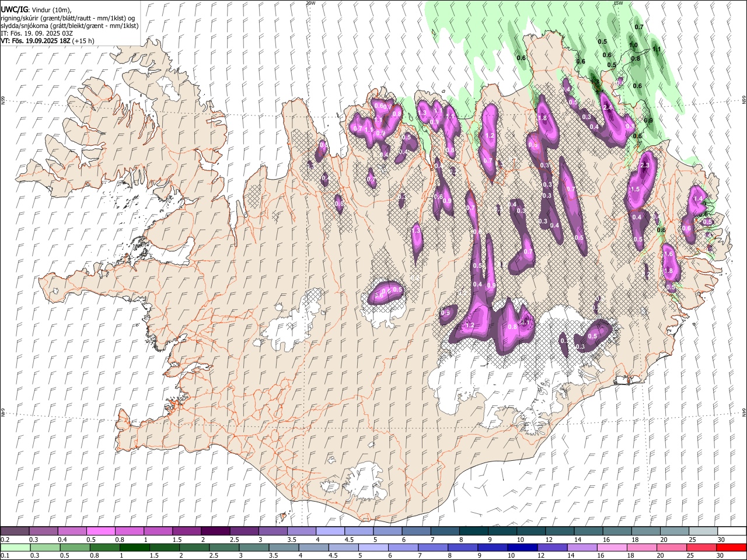Click the '1.0' rain value on the map
The image size is (747, 560).
point(633,45)
